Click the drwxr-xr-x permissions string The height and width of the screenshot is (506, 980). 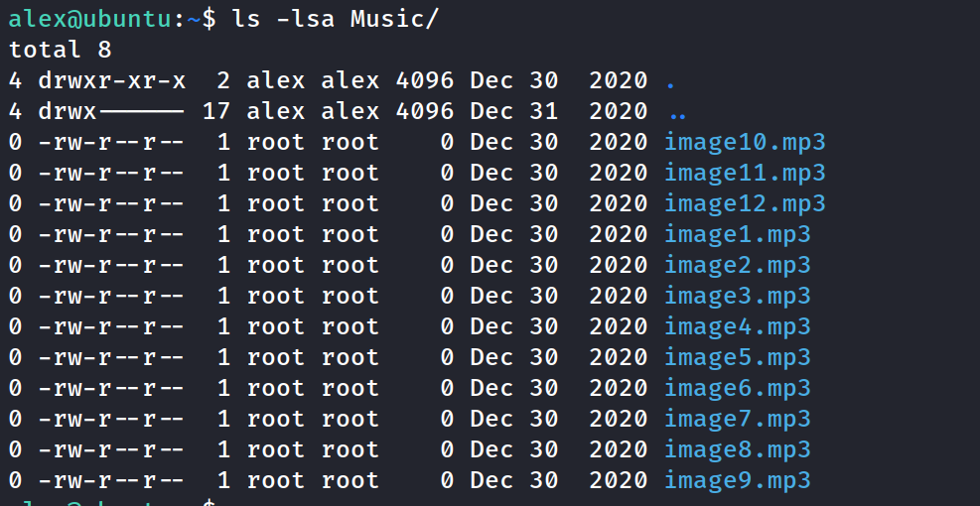(112, 80)
